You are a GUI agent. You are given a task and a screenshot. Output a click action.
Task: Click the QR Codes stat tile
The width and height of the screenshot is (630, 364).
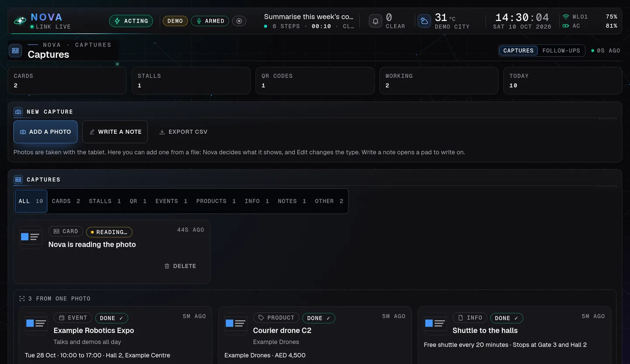coord(315,80)
